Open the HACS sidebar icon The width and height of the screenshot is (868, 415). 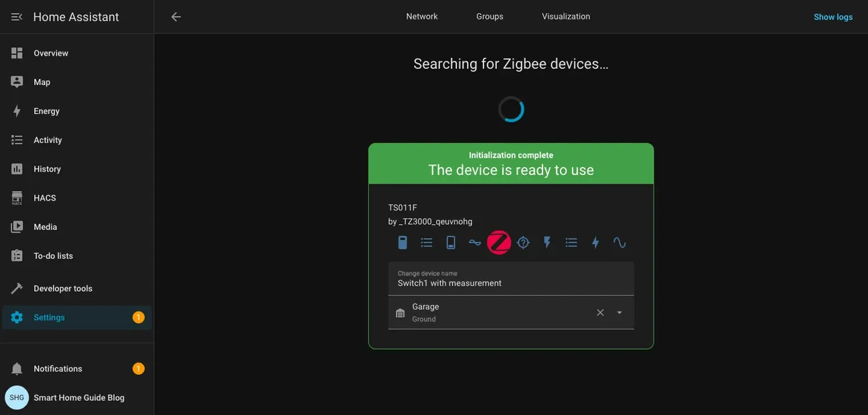[x=16, y=197]
